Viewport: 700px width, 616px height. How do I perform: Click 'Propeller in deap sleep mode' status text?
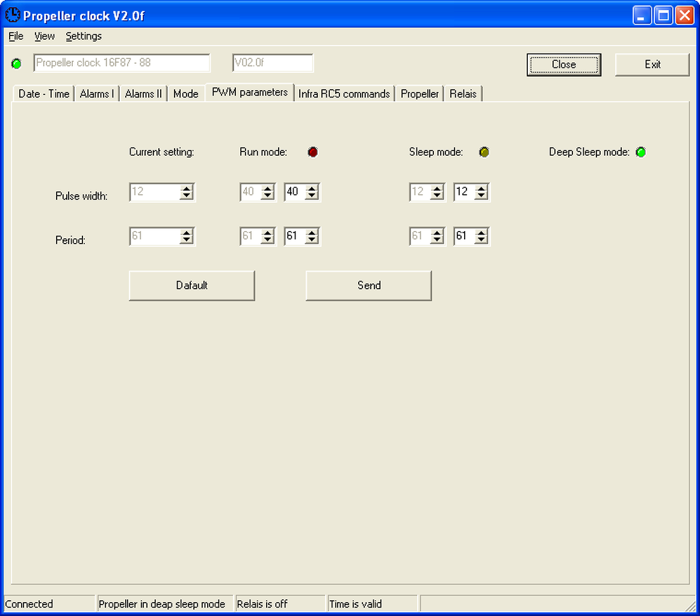[x=161, y=604]
